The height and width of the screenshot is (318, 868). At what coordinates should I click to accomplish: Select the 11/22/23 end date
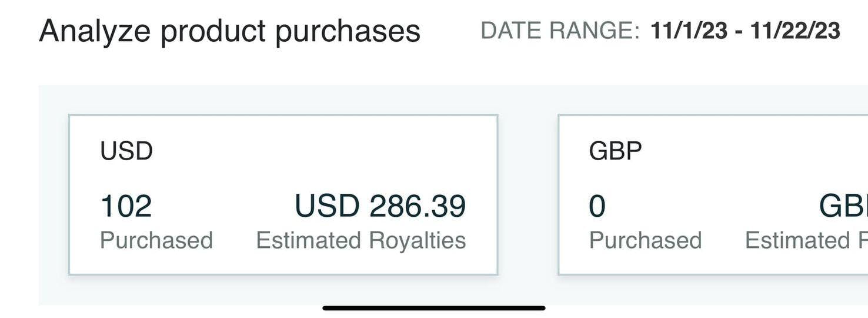tap(795, 31)
